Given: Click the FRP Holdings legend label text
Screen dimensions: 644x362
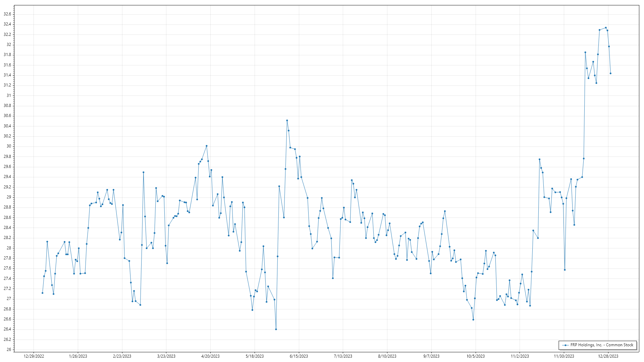Looking at the screenshot, I should (602, 345).
